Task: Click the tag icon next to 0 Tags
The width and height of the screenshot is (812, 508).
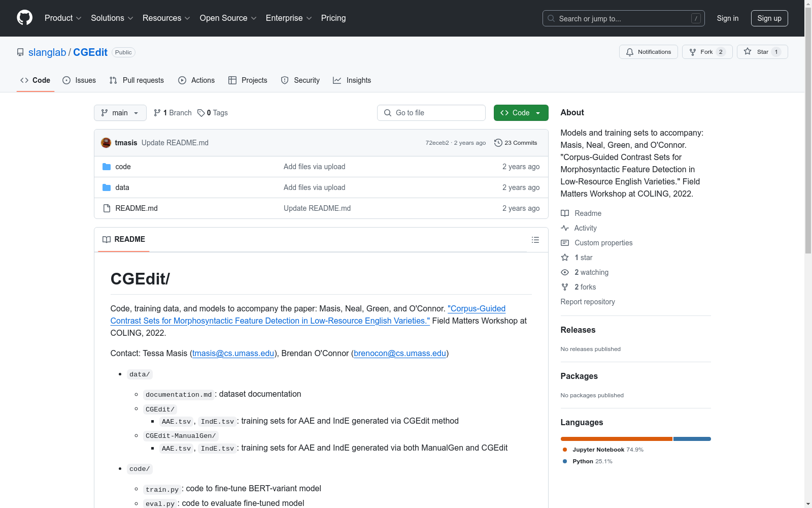Action: click(201, 113)
